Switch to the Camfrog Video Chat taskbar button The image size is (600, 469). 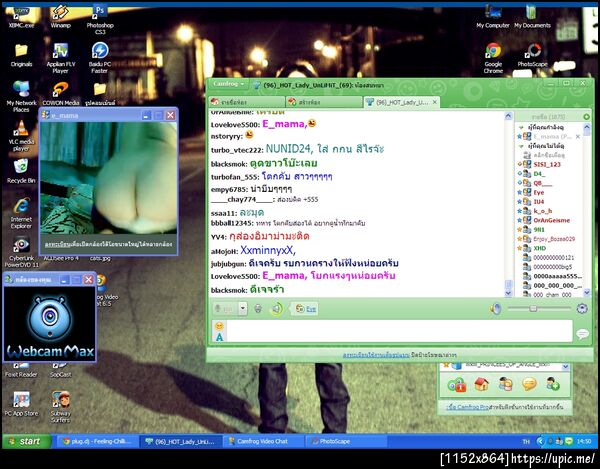pyautogui.click(x=262, y=441)
